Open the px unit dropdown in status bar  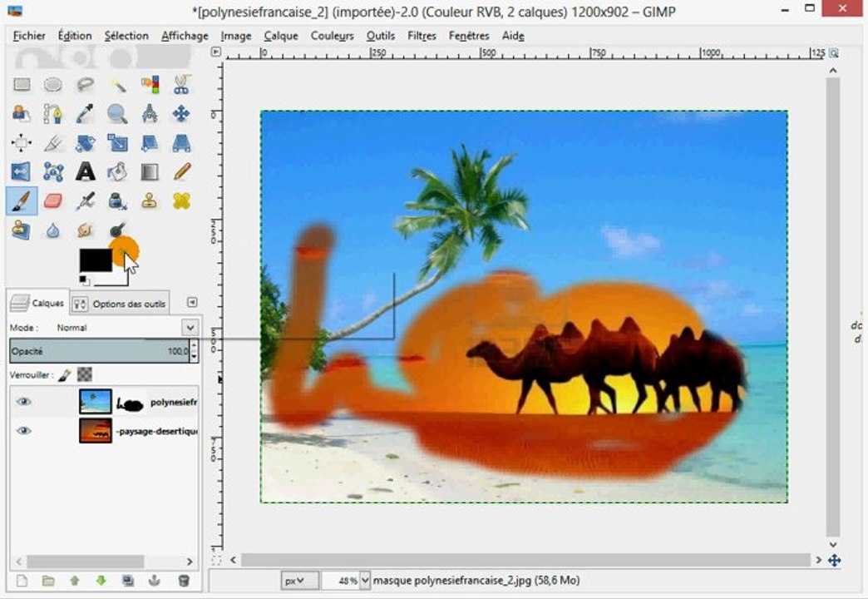[x=299, y=581]
